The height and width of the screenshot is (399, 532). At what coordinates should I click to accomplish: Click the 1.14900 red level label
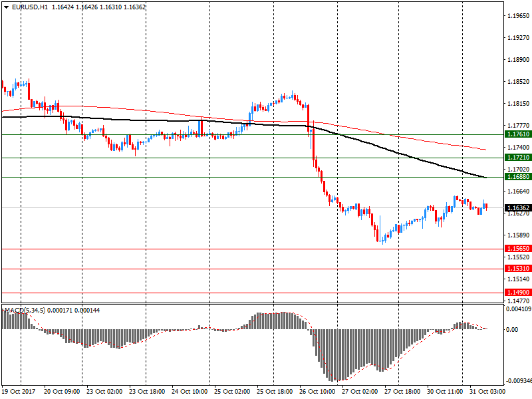coord(518,293)
